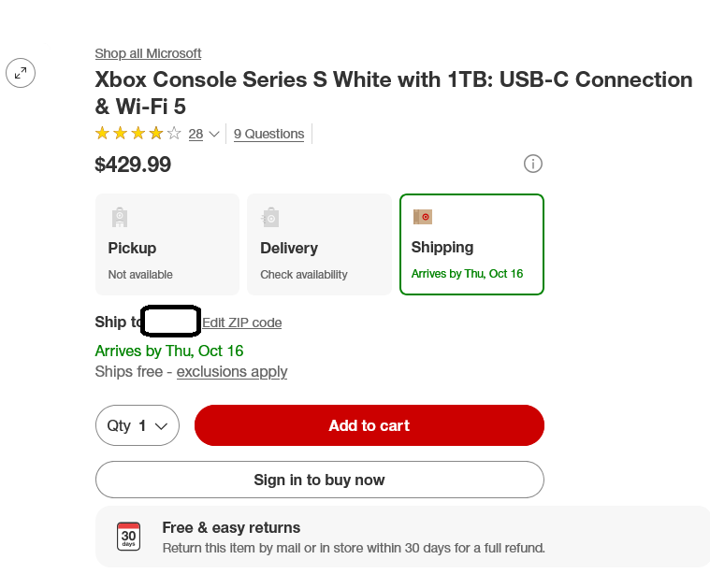710x588 pixels.
Task: Click the Add to cart button
Action: [x=369, y=425]
